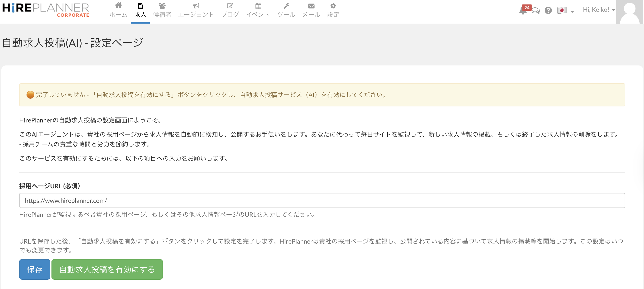The height and width of the screenshot is (289, 644).
Task: Open notifications bell with 24 badge
Action: pyautogui.click(x=523, y=10)
